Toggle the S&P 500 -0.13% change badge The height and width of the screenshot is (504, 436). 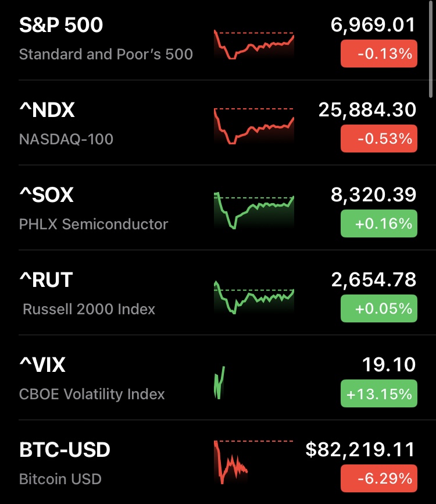tap(378, 54)
